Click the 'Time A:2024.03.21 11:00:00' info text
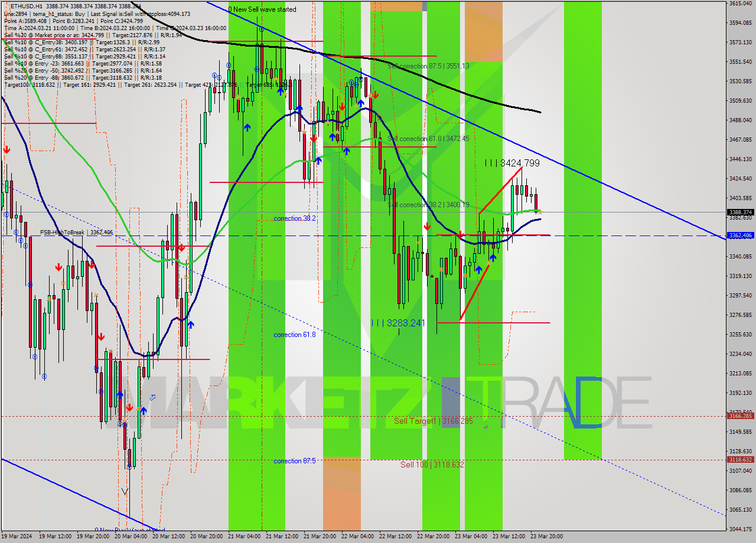 [x=39, y=28]
